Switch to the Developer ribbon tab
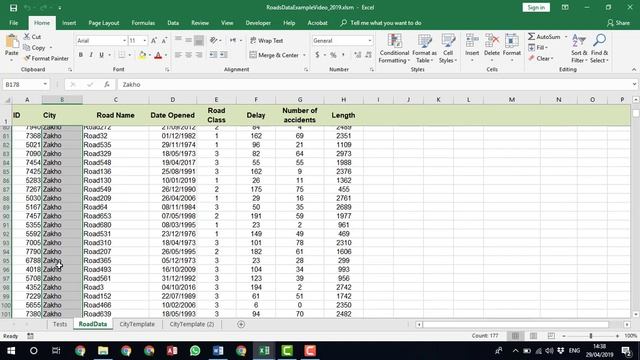The height and width of the screenshot is (360, 640). coord(258,23)
